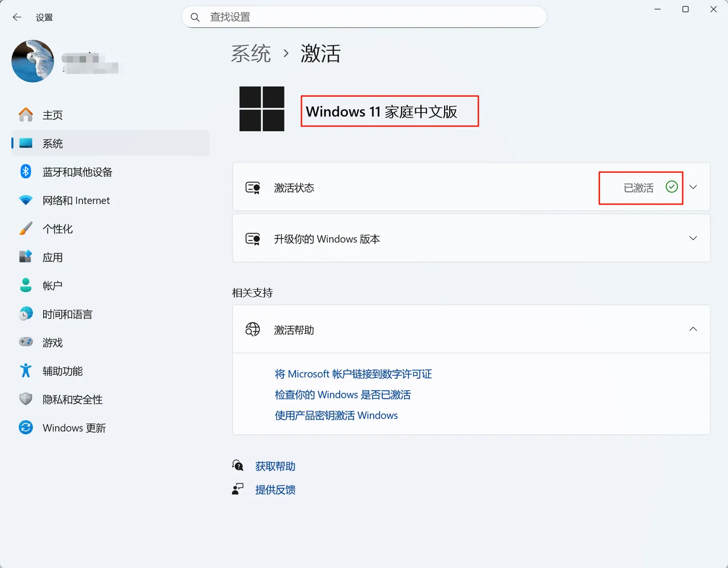Click the back arrow in the title bar
This screenshot has height=568, width=728.
[x=17, y=17]
